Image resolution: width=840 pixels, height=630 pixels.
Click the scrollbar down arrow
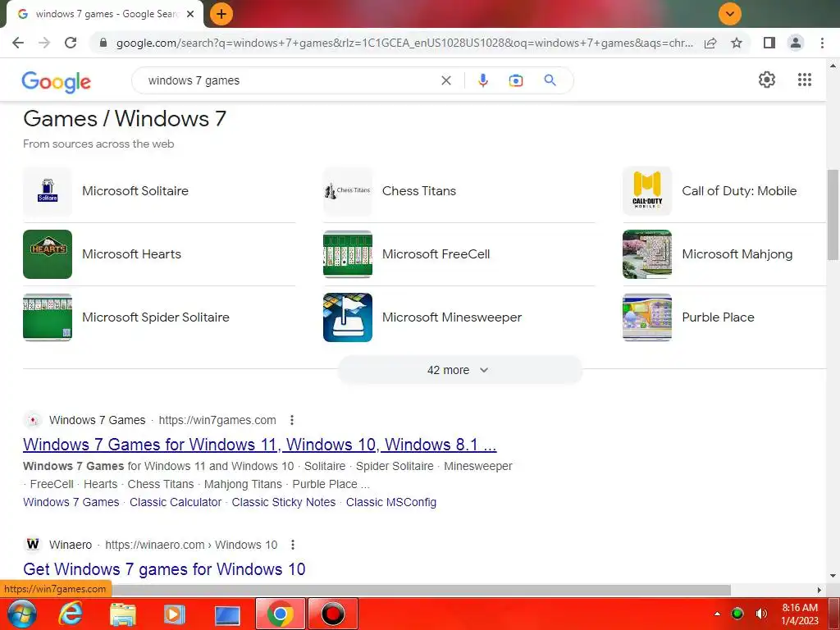click(833, 577)
